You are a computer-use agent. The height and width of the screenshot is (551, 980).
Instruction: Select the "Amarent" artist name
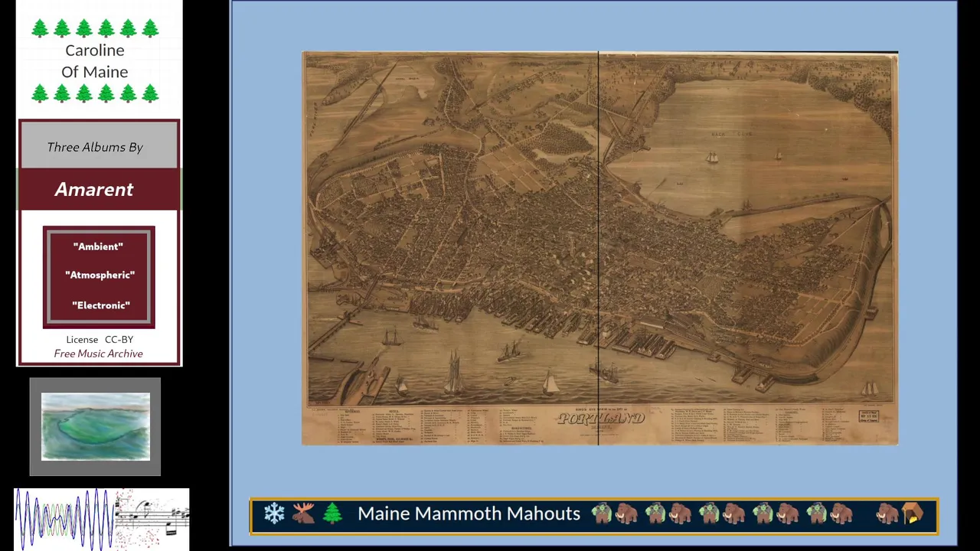pyautogui.click(x=94, y=190)
